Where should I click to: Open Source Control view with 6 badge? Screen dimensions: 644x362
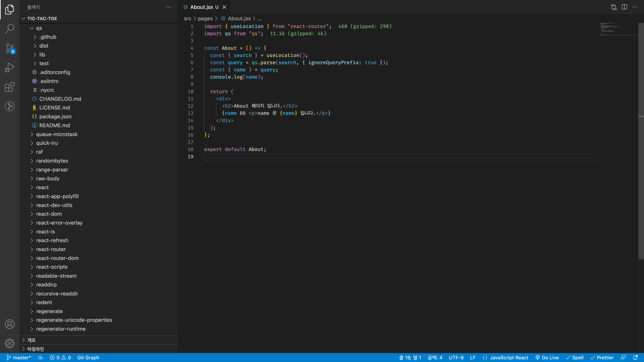coord(10,48)
